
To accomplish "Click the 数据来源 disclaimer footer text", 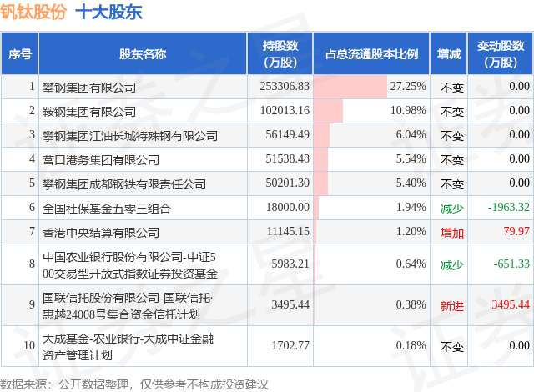I will (133, 384).
